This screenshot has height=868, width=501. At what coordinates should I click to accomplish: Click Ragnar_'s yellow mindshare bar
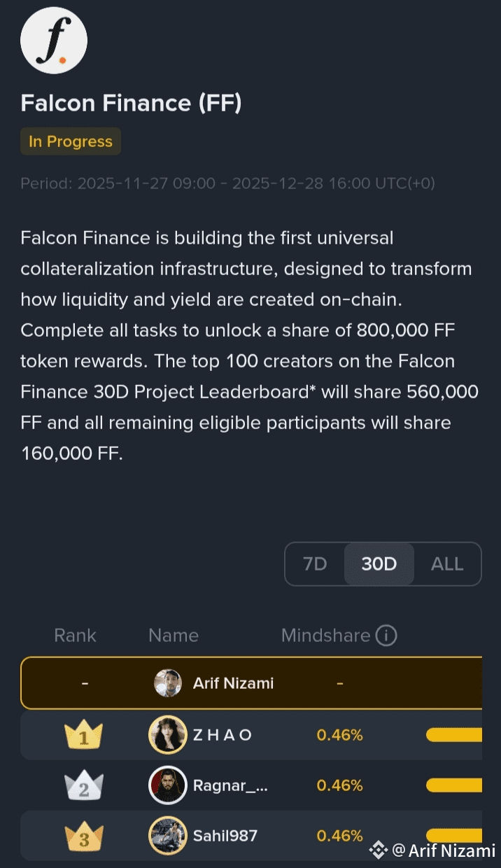coord(454,785)
